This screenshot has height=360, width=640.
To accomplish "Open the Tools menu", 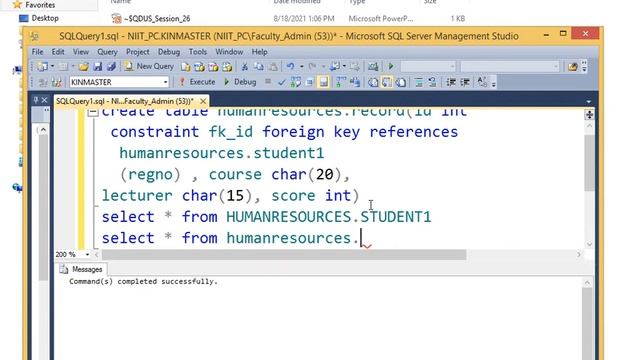I will (198, 52).
